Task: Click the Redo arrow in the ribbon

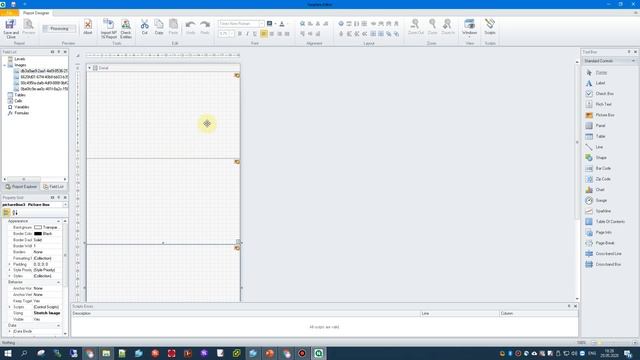Action: pos(205,27)
